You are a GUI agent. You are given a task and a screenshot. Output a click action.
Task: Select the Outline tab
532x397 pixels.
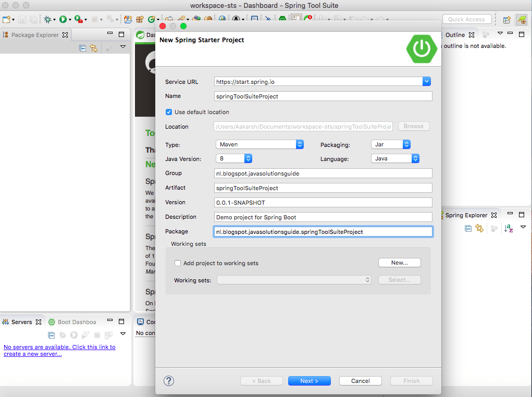[455, 35]
